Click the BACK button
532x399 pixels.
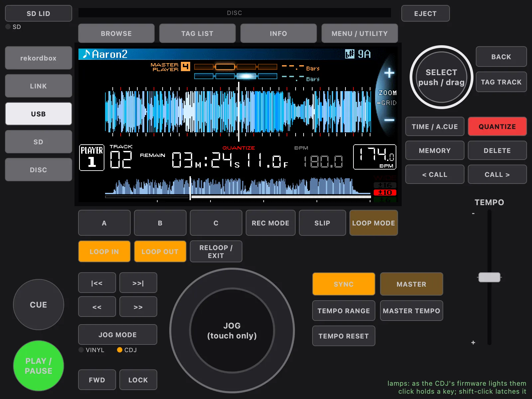tap(501, 57)
